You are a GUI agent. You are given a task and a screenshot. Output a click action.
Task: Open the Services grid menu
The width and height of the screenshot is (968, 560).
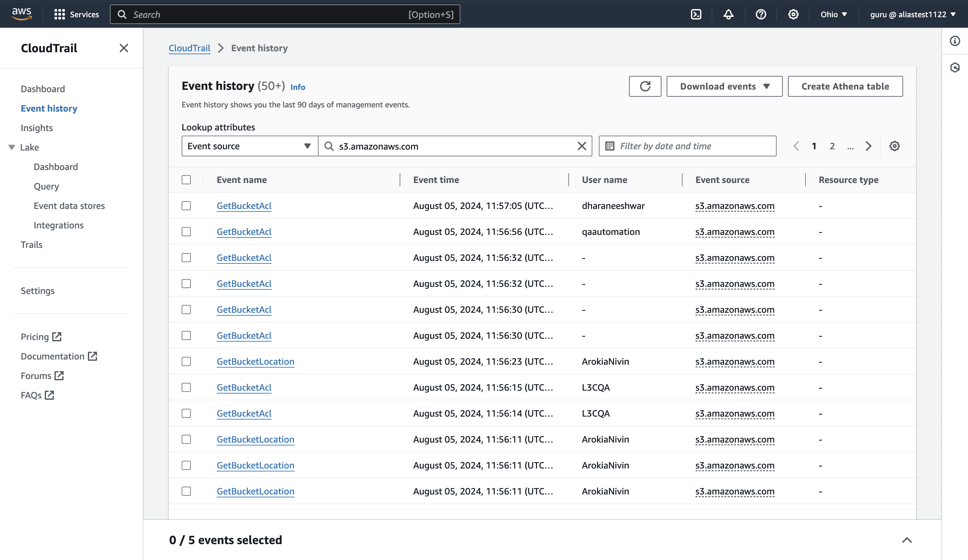click(x=60, y=15)
